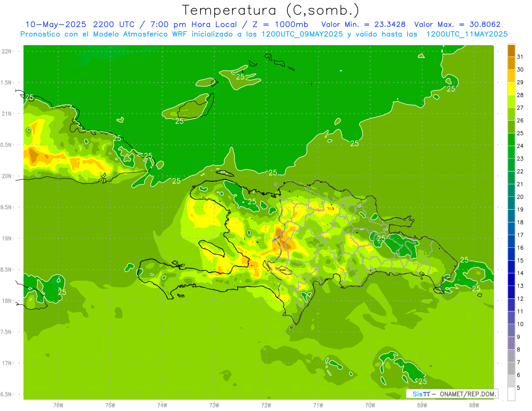Click the 20N latitude axis label
Viewport: 532px width, 411px height.
point(7,176)
